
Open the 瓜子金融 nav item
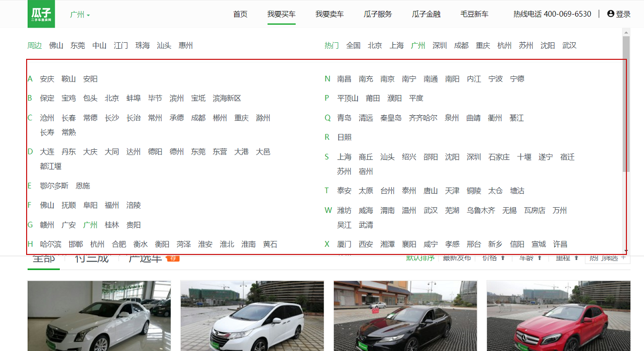426,14
